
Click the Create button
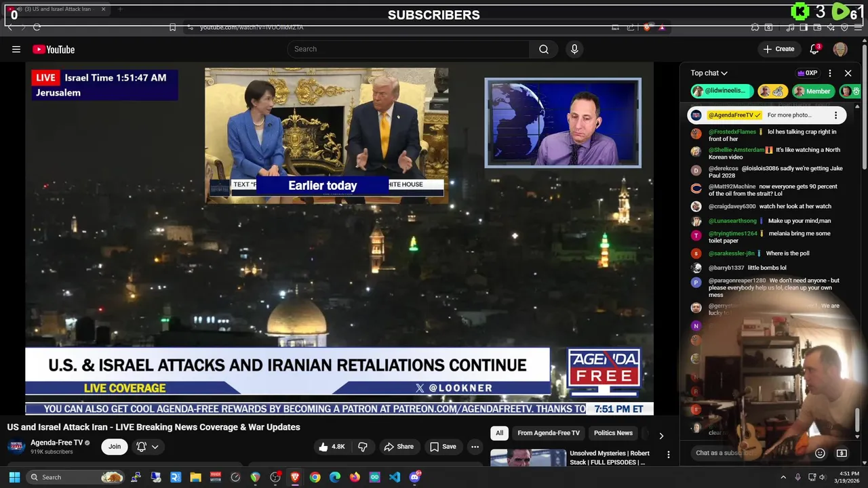(x=778, y=49)
